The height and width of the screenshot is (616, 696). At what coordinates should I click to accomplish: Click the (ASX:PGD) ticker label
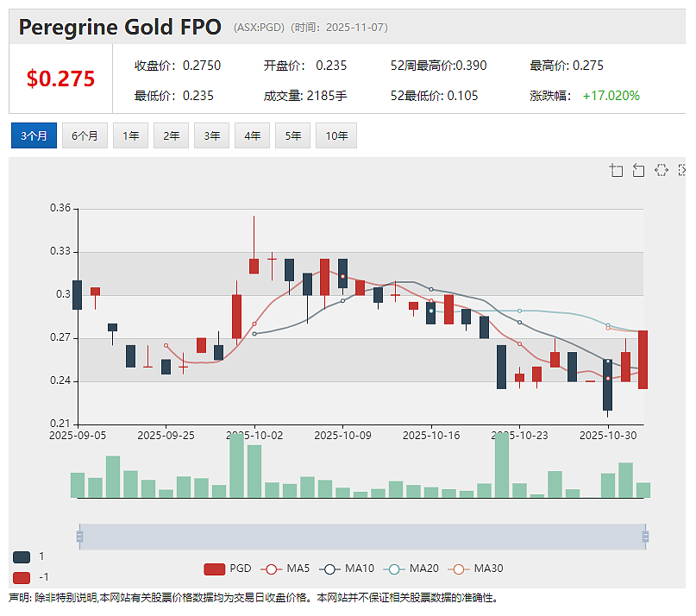(260, 28)
